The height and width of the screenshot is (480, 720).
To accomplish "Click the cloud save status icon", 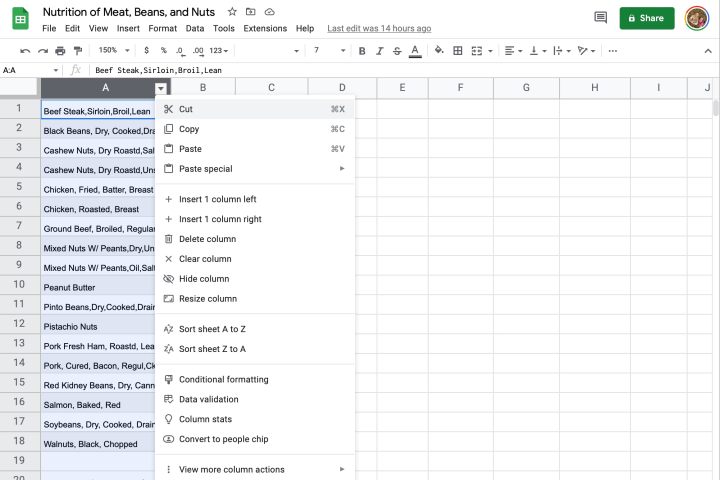I will click(x=270, y=12).
